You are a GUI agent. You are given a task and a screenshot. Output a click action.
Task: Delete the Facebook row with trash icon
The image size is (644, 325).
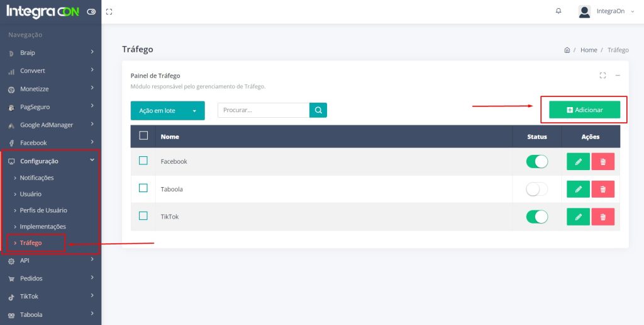pyautogui.click(x=602, y=162)
